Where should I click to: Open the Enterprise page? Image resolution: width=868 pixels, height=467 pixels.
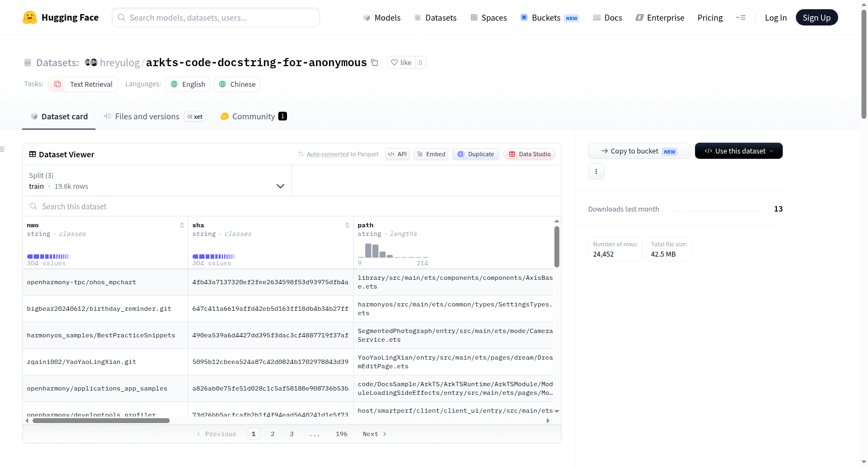coord(660,17)
